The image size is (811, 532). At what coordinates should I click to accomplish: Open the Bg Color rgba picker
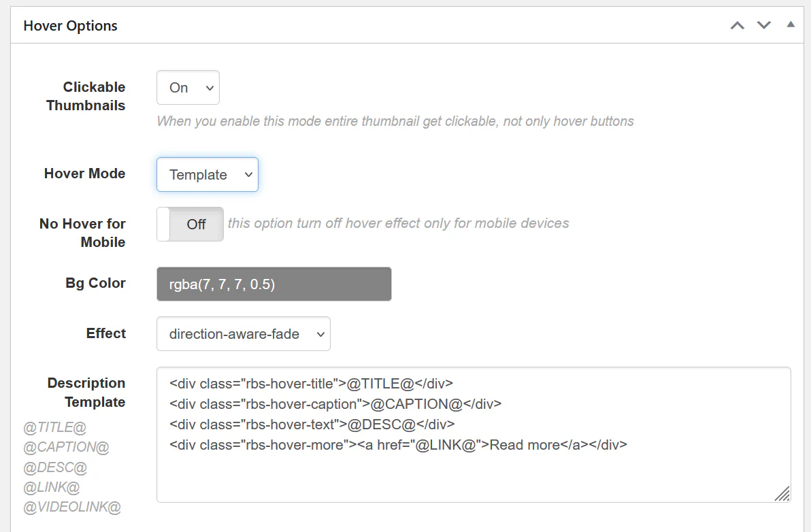274,284
